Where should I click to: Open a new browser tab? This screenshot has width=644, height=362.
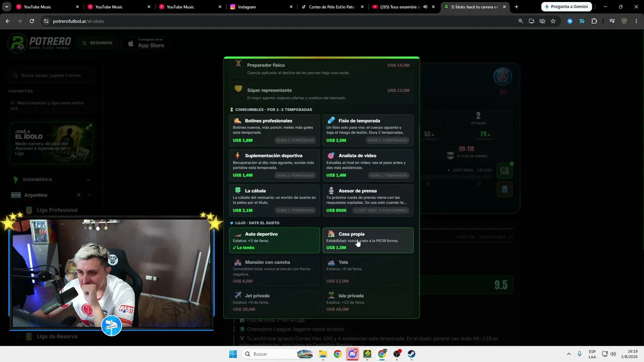click(516, 7)
